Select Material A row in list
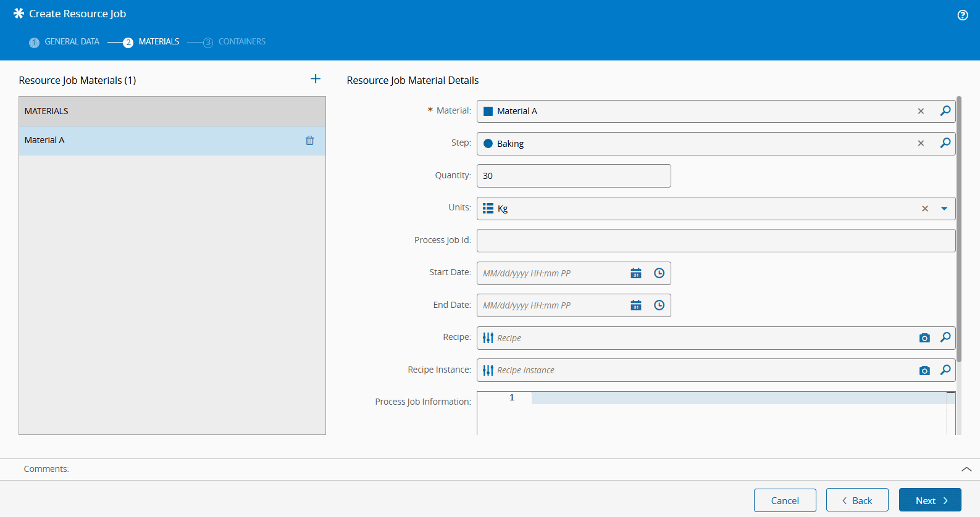The image size is (980, 517). coord(154,141)
